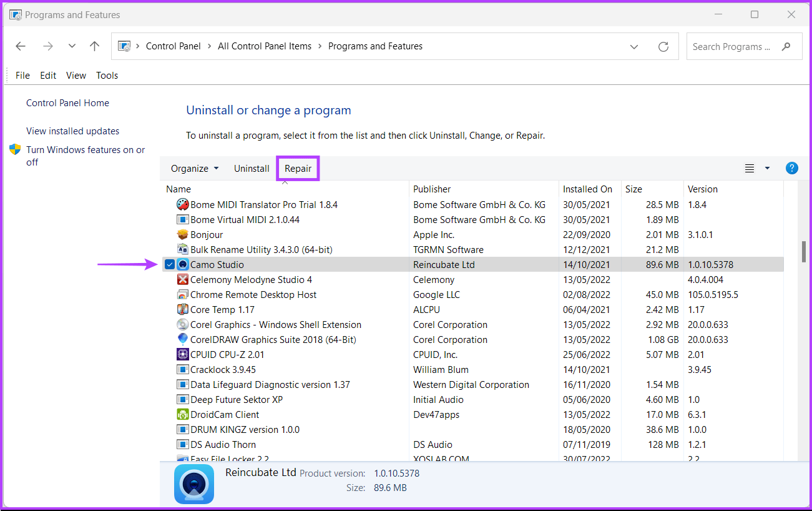Open the File menu

[x=22, y=75]
